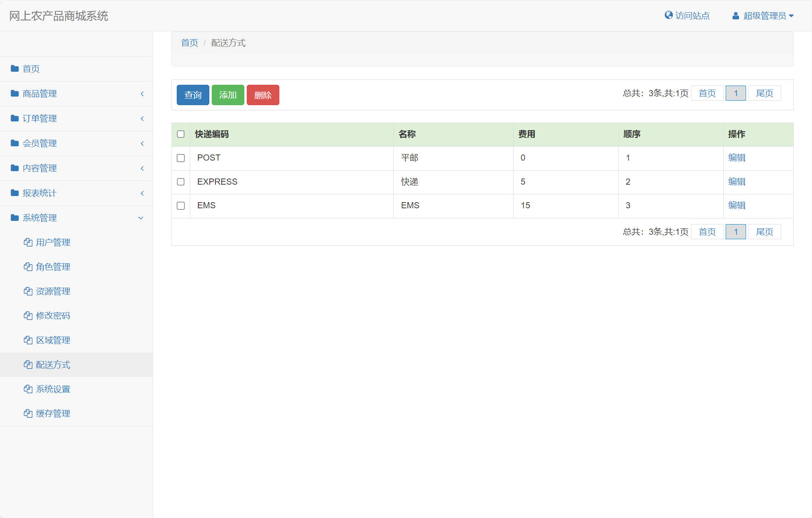Open the 系统设置 menu item
Screen dimensions: 812x518
pyautogui.click(x=53, y=389)
